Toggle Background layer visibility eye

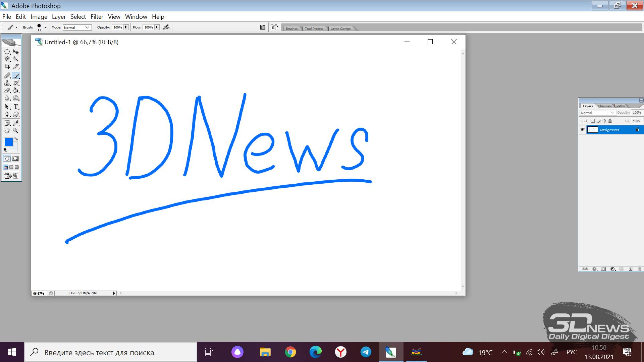point(583,129)
